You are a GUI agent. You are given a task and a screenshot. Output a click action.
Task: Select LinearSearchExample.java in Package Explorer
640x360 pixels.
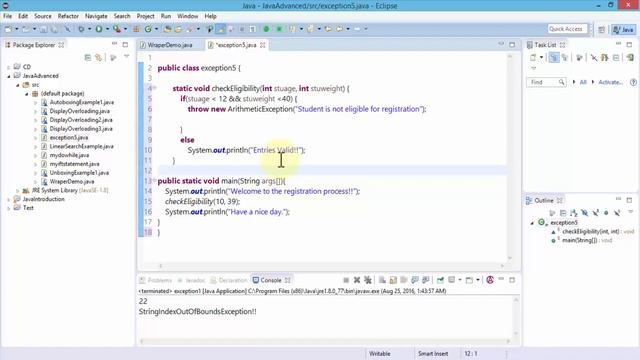[x=82, y=147]
